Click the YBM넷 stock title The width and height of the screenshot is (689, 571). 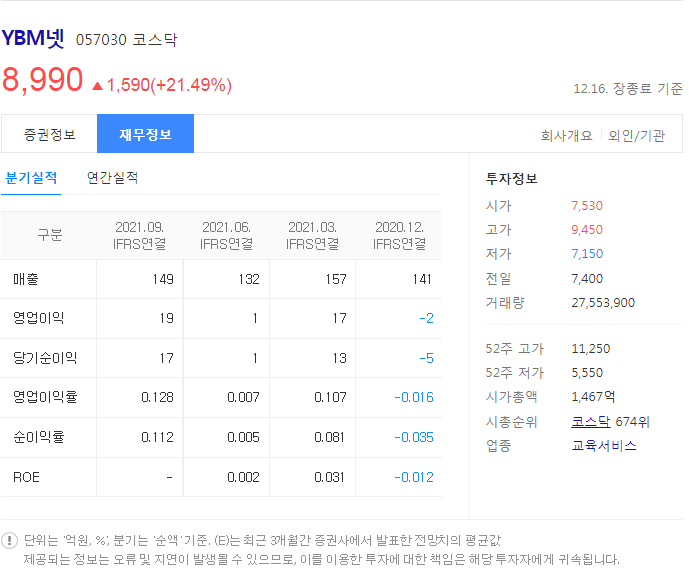pyautogui.click(x=33, y=38)
